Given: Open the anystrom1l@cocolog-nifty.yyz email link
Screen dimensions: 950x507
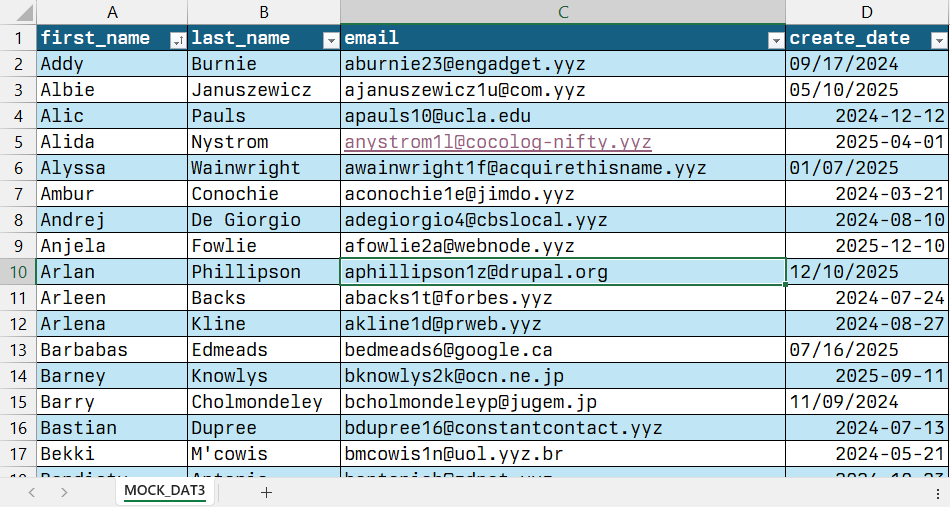Looking at the screenshot, I should tap(497, 142).
